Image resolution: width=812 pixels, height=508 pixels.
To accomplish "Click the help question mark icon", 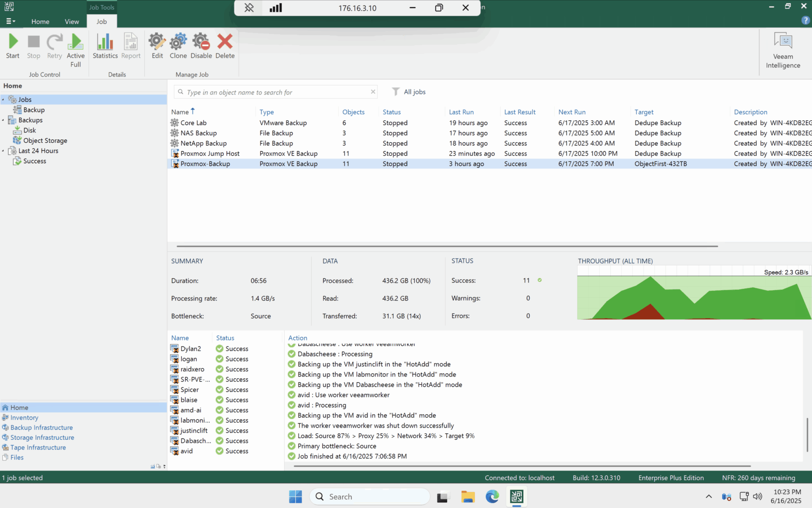I will coord(805,20).
